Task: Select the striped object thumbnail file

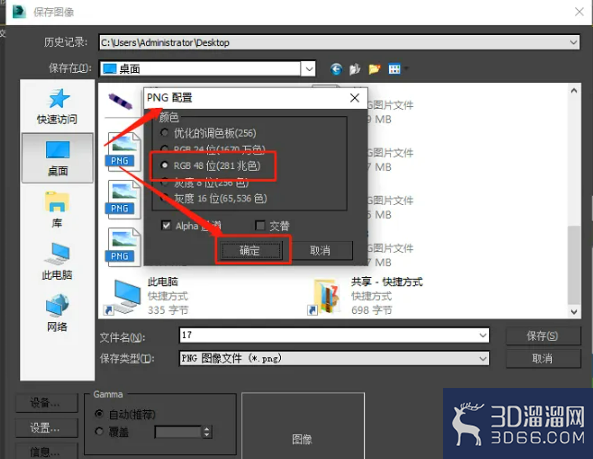Action: (x=120, y=101)
